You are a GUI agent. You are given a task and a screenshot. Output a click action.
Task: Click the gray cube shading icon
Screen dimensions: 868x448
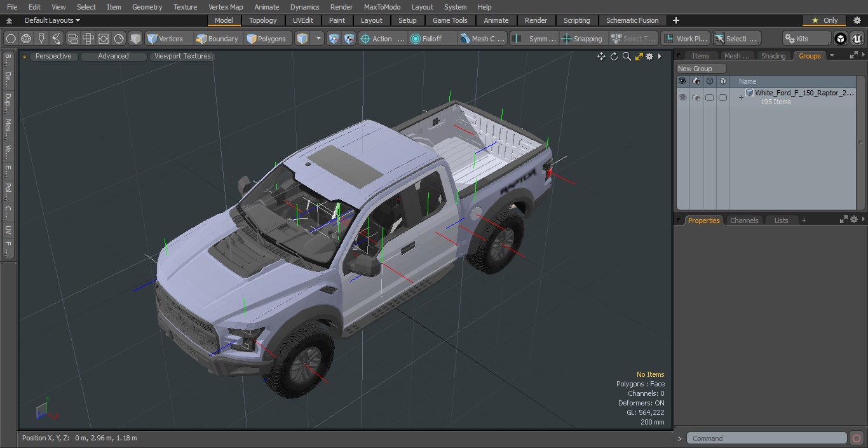[135, 39]
